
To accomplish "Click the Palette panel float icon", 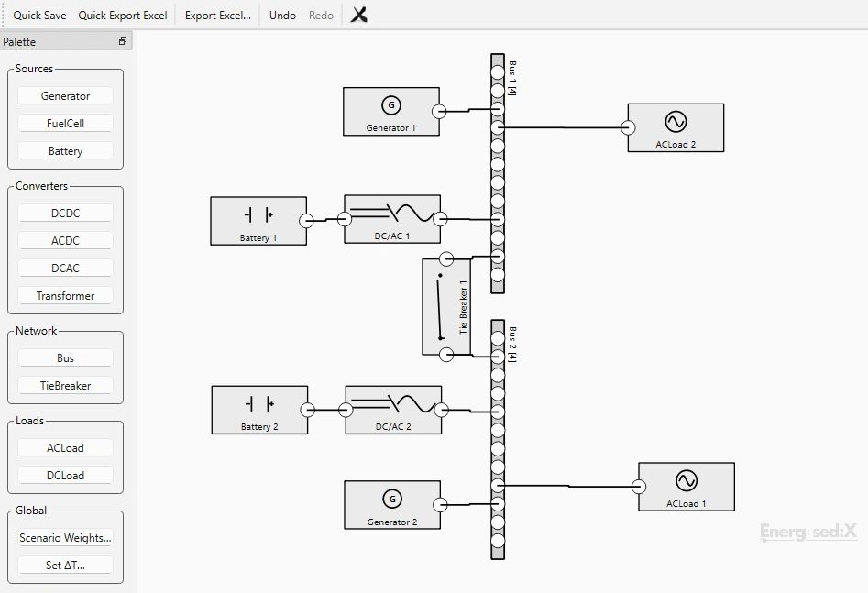I will pyautogui.click(x=123, y=41).
